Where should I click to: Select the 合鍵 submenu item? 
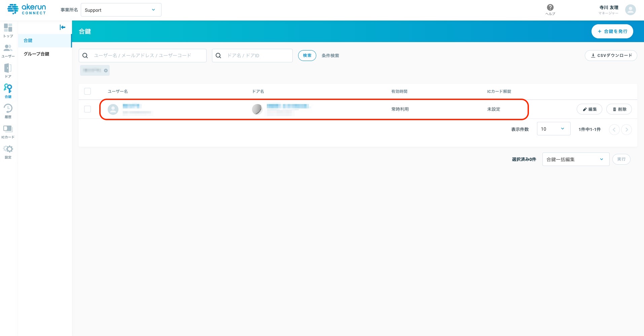pyautogui.click(x=45, y=40)
